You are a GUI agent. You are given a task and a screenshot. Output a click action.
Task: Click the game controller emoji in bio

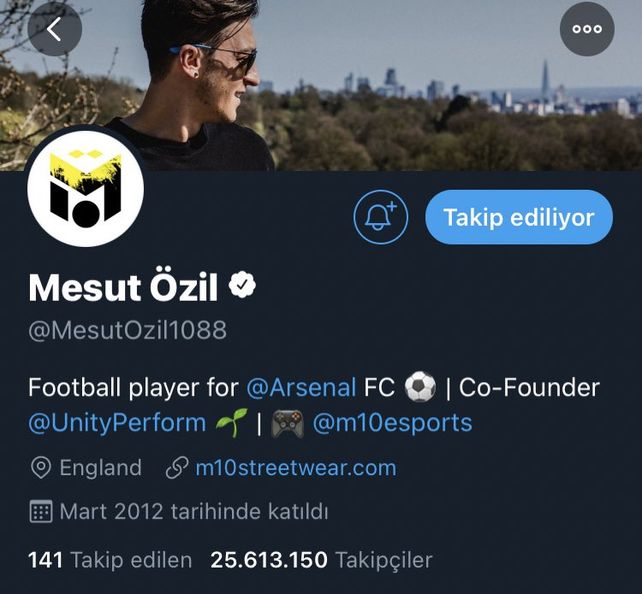(x=288, y=423)
